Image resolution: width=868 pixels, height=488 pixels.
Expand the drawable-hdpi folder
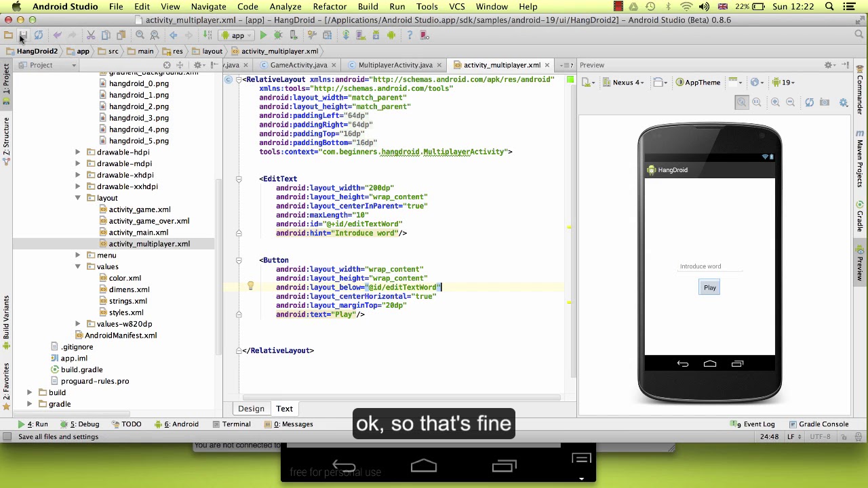(x=78, y=152)
